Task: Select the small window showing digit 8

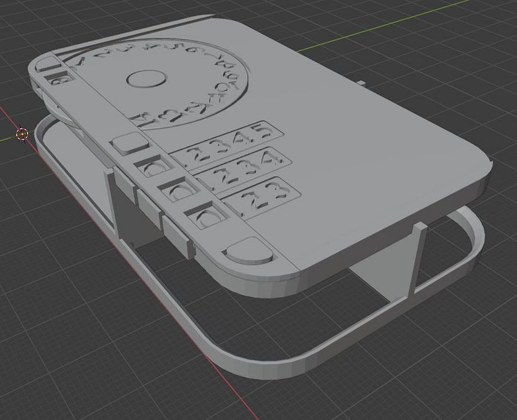Action: pyautogui.click(x=61, y=78)
